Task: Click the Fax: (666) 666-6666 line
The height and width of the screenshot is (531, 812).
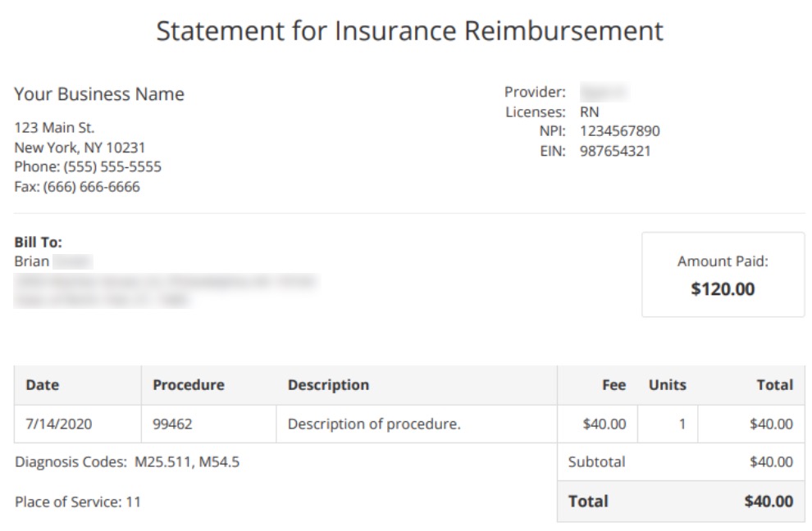Action: pos(77,186)
